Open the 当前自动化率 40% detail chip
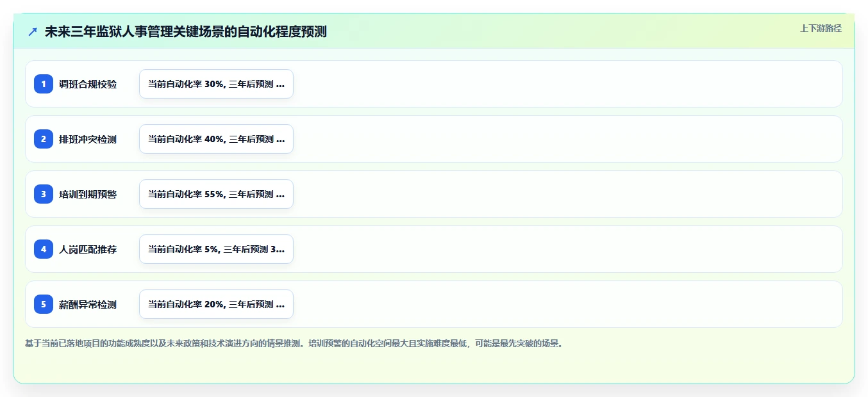The image size is (868, 397). pyautogui.click(x=216, y=139)
